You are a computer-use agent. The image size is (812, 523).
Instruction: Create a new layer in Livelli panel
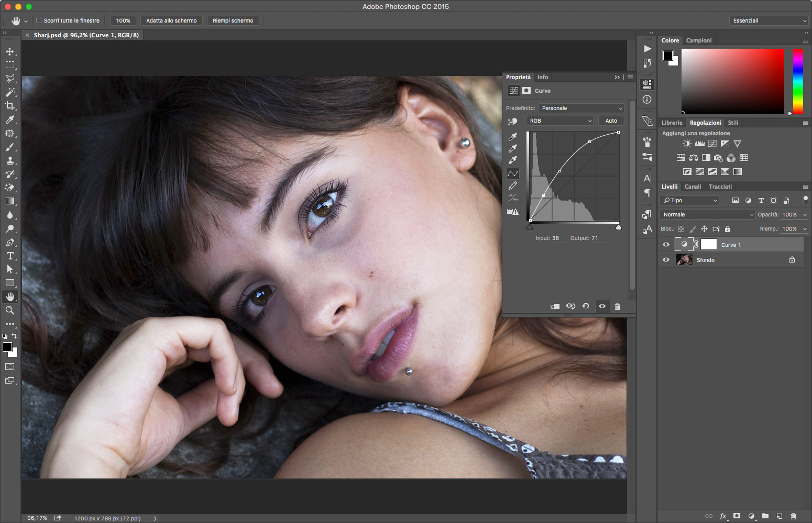[779, 516]
